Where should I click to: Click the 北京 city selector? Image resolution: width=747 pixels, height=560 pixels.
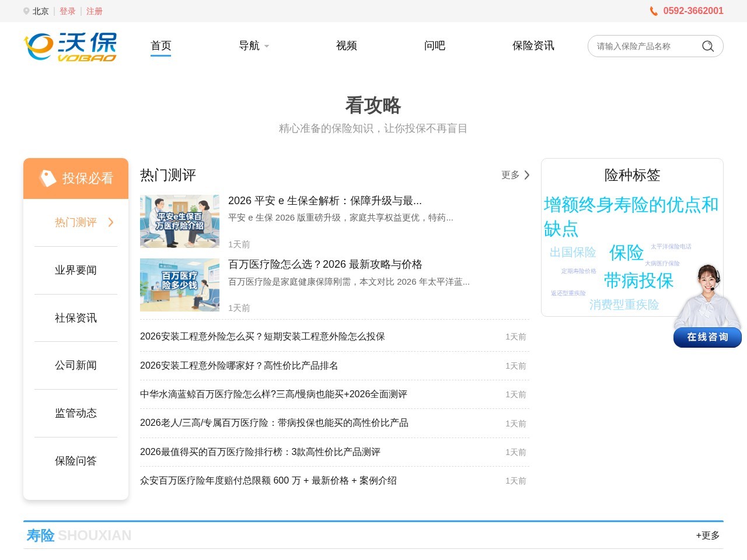pos(41,11)
